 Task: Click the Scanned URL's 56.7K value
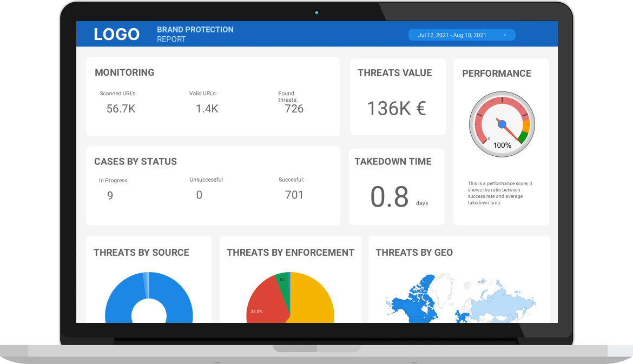(x=120, y=108)
